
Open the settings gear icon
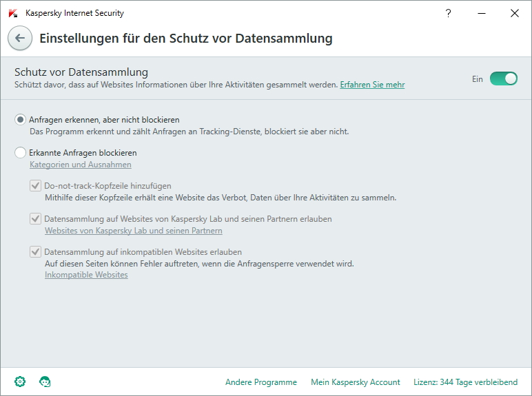coord(20,382)
